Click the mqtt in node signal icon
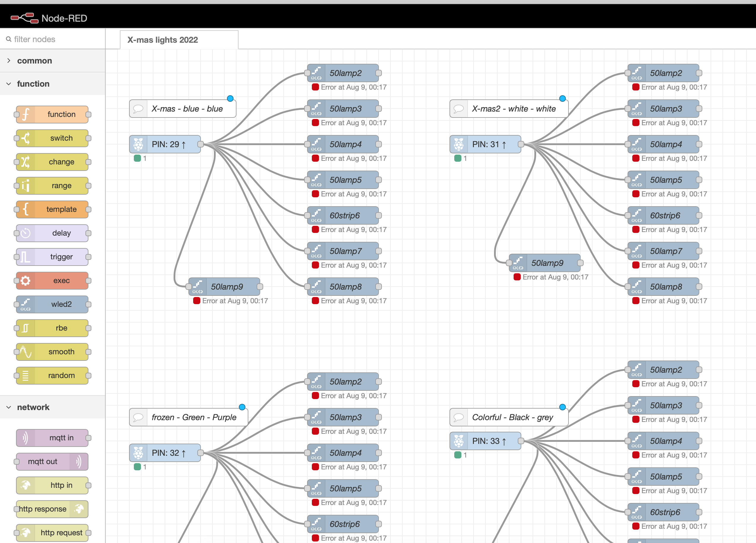This screenshot has height=543, width=756. click(x=26, y=438)
